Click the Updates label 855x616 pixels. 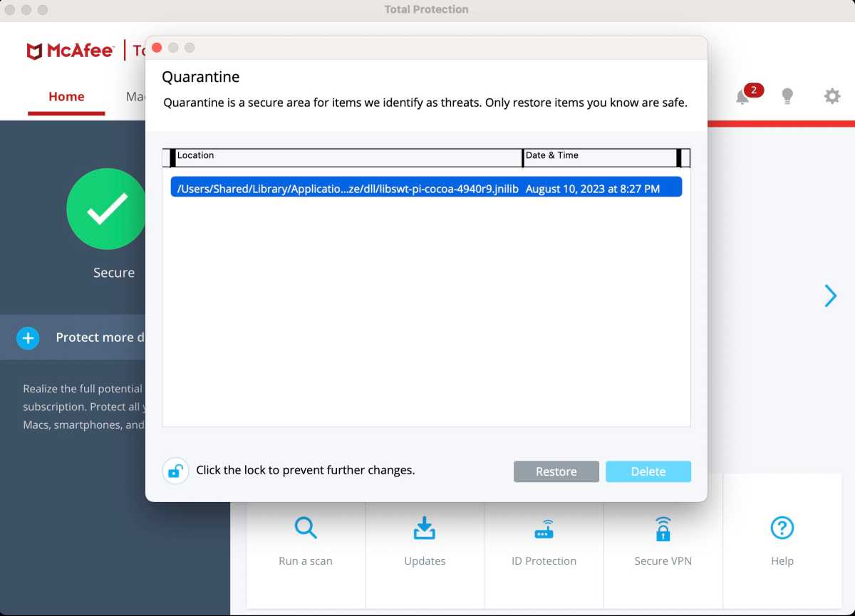click(425, 561)
